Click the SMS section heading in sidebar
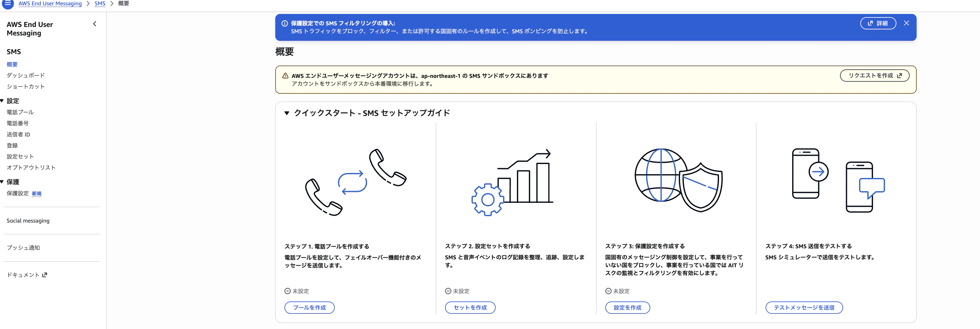The width and height of the screenshot is (980, 329). click(14, 52)
